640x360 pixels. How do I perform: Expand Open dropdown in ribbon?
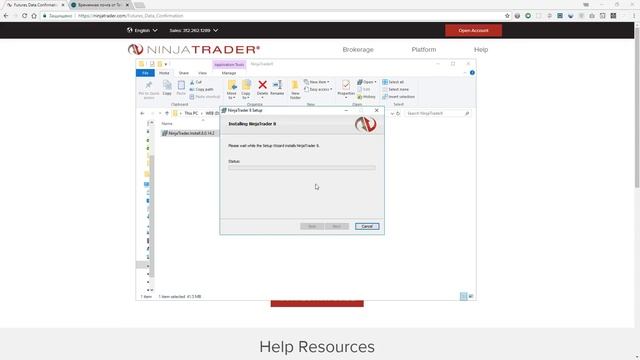pos(367,82)
